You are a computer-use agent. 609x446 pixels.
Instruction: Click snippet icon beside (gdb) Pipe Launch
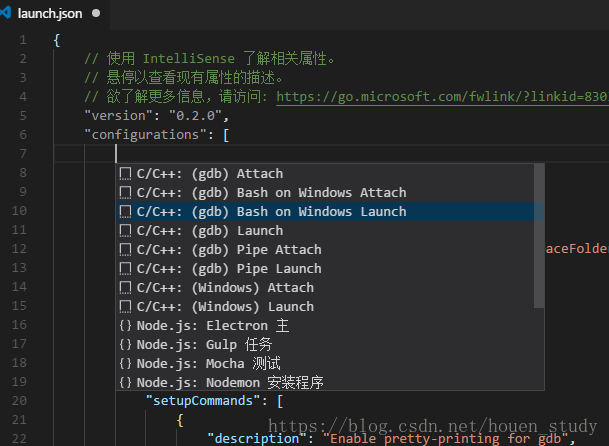coord(125,269)
